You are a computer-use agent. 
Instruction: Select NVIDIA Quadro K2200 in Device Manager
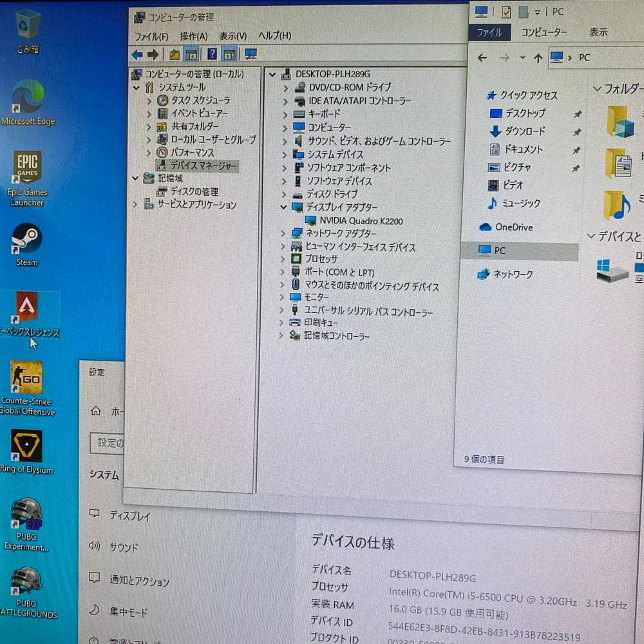361,220
